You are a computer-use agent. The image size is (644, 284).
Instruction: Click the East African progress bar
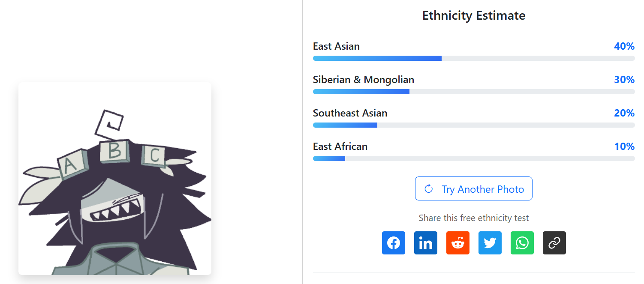(473, 158)
